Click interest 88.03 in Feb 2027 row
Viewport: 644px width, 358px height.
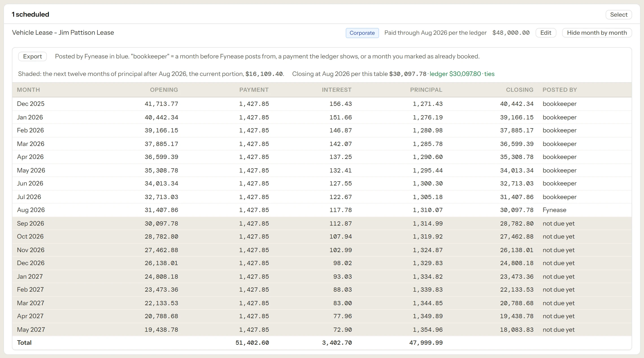pyautogui.click(x=343, y=290)
